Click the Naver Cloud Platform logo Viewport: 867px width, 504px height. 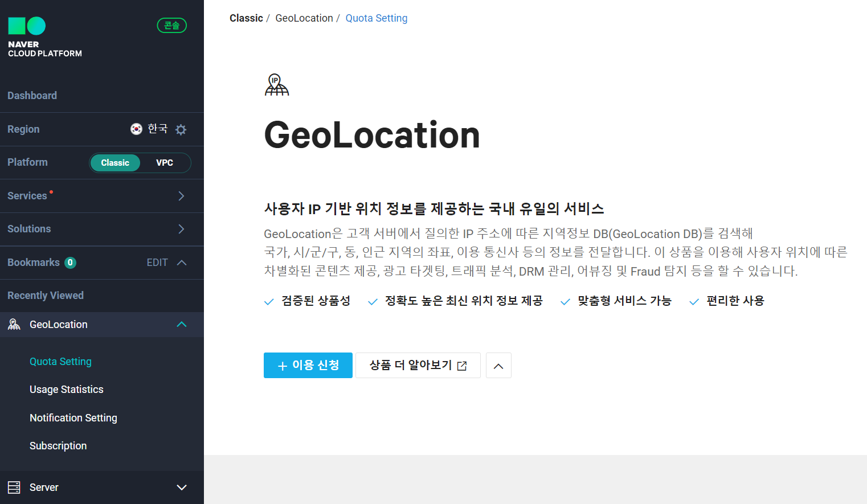(44, 37)
